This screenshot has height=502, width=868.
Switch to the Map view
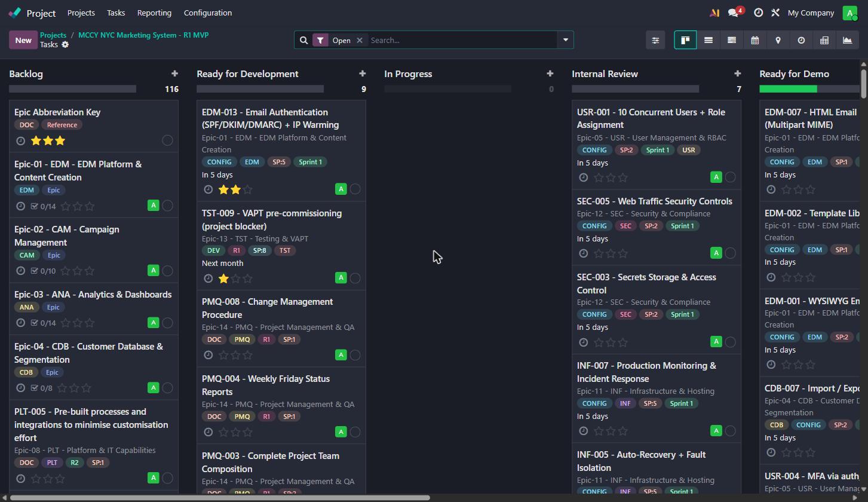[778, 40]
